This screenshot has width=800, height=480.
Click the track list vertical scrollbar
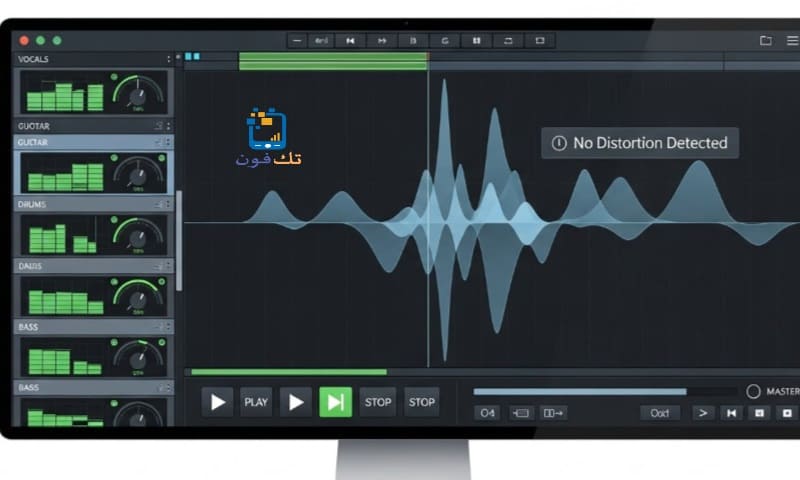(x=179, y=241)
